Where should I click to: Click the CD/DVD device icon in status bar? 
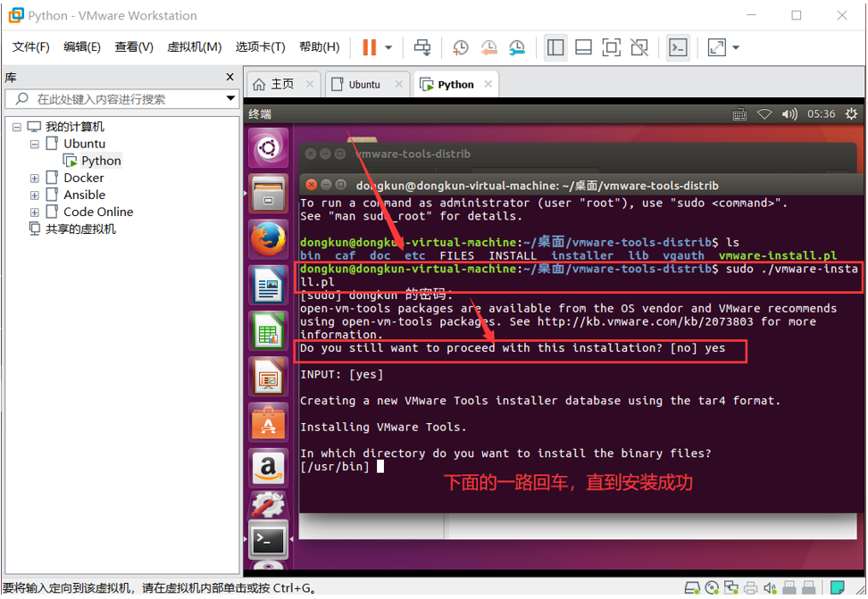[x=712, y=587]
